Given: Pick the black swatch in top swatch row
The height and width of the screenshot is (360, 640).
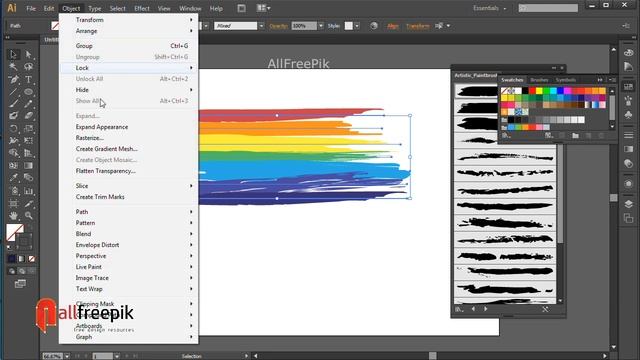Looking at the screenshot, I should (x=525, y=91).
